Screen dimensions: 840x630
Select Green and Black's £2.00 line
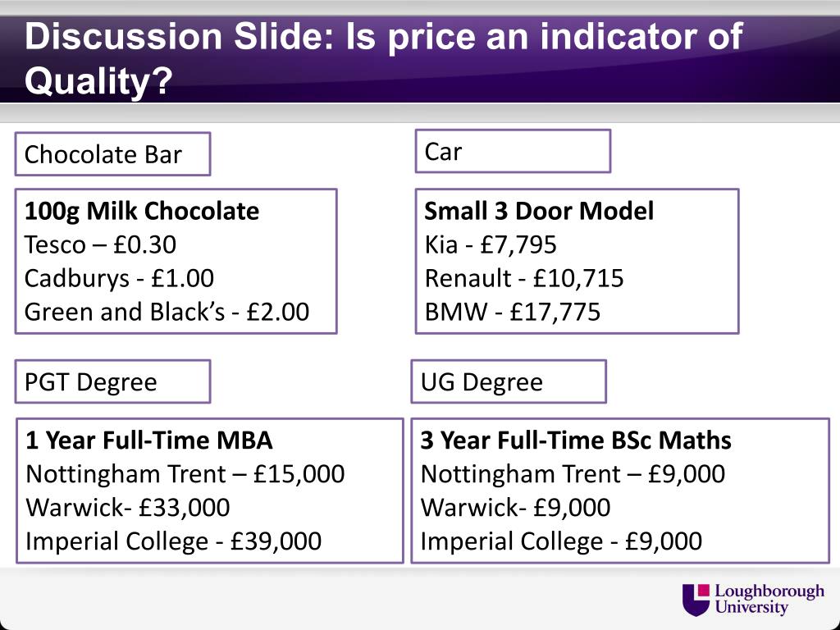[167, 312]
